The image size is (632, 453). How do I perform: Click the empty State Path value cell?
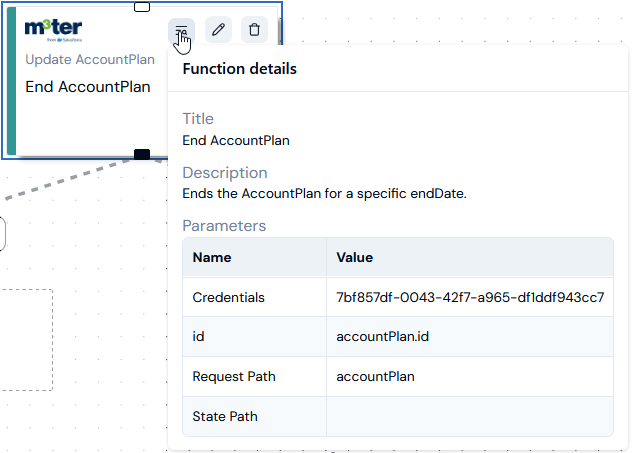point(470,416)
